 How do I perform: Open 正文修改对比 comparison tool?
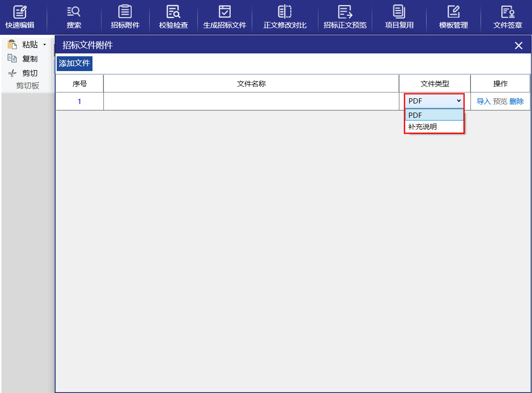tap(285, 17)
